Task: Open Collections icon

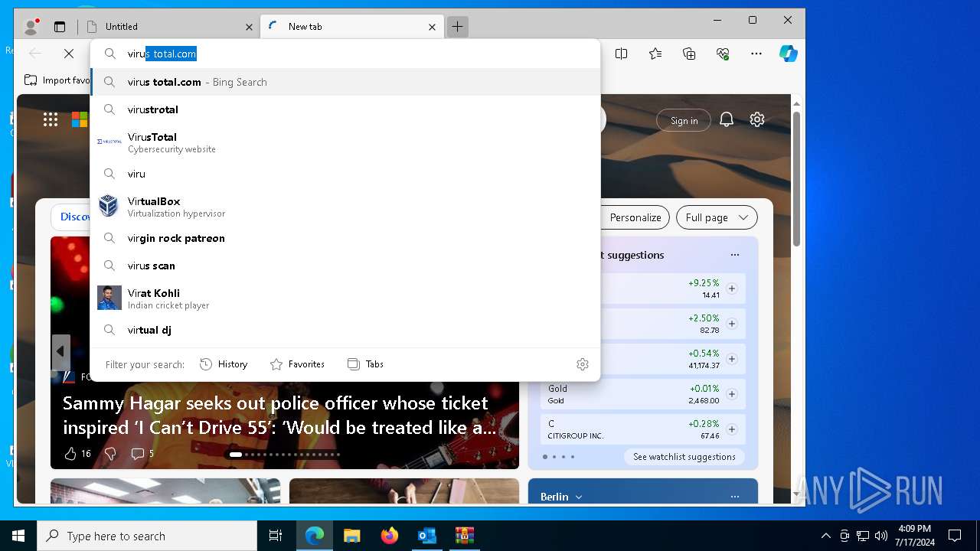Action: (x=689, y=54)
